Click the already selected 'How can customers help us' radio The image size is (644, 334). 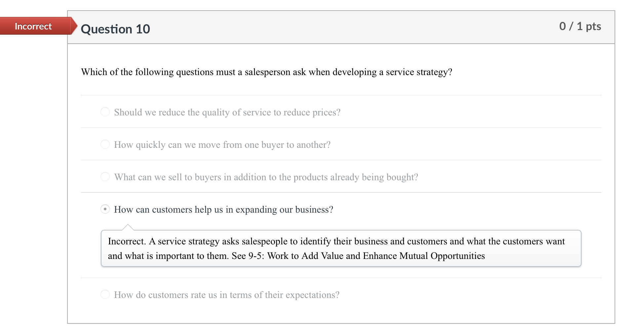click(x=105, y=209)
